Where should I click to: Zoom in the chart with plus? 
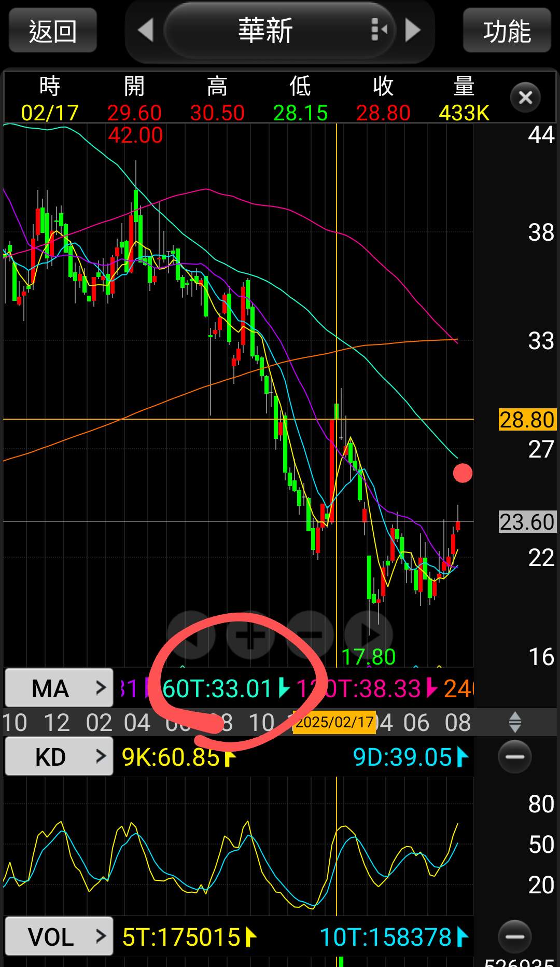coord(250,635)
